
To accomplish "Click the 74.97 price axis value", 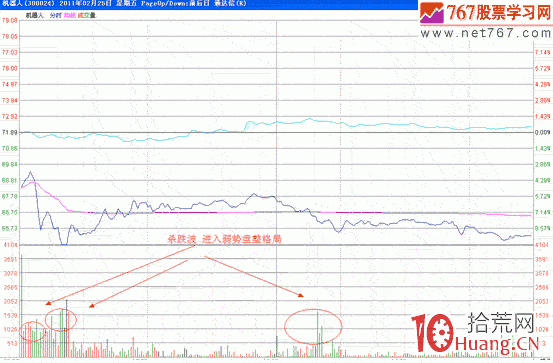I will pos(10,84).
